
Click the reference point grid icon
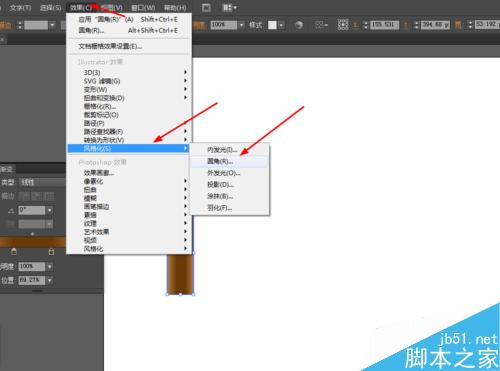tap(343, 25)
